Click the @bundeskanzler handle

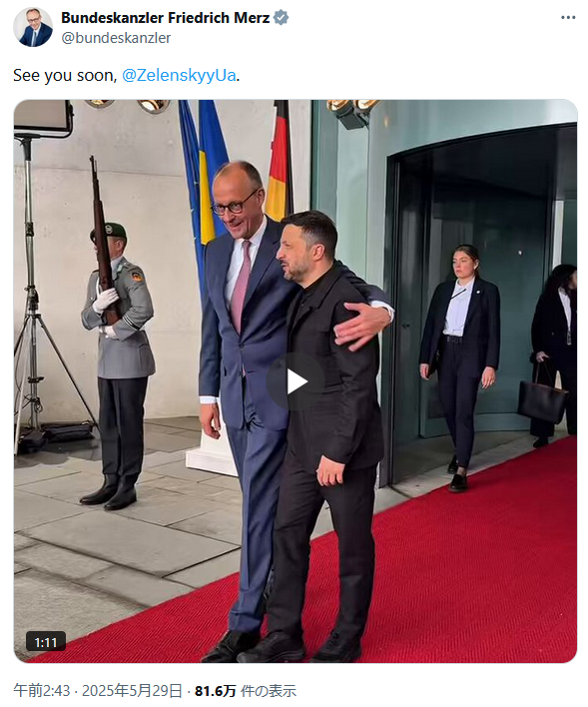click(116, 38)
